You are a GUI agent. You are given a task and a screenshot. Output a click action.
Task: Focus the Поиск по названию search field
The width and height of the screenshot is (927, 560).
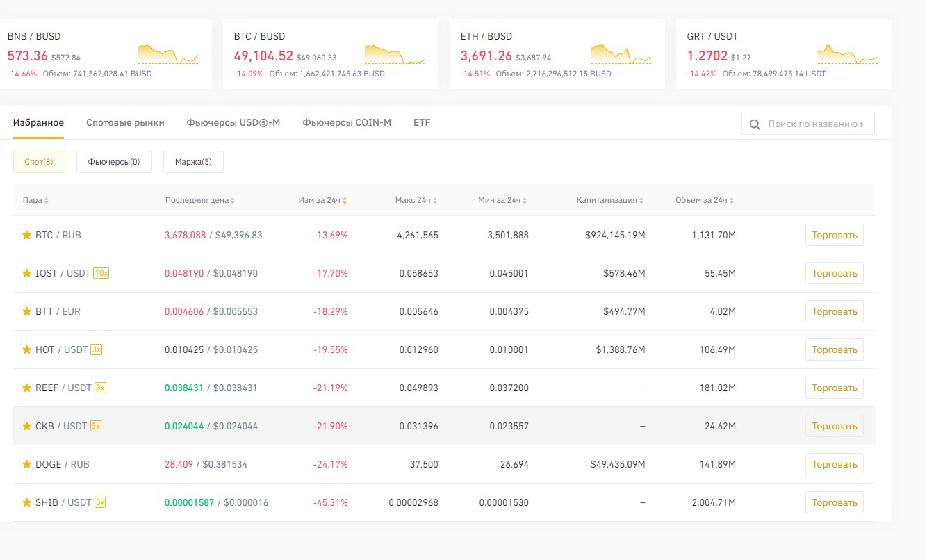pyautogui.click(x=808, y=124)
